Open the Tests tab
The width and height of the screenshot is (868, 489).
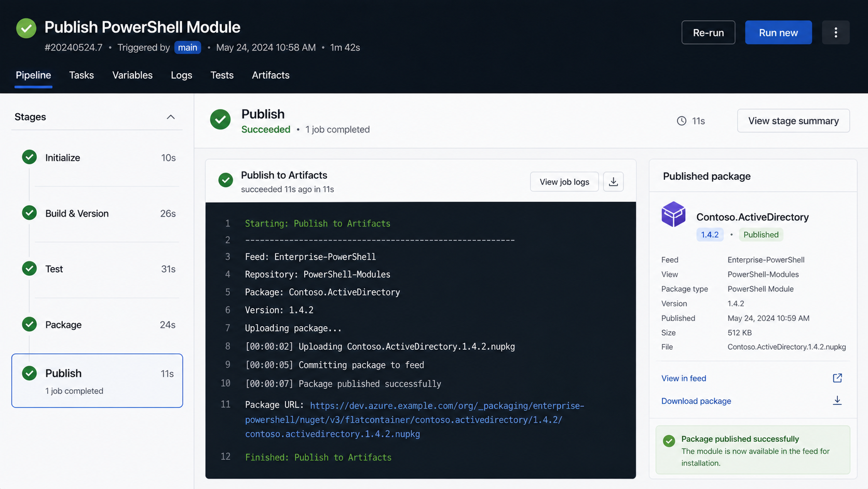tap(222, 75)
